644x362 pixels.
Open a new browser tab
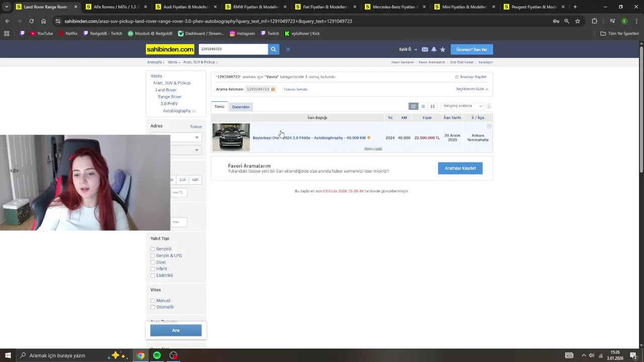pyautogui.click(x=575, y=7)
